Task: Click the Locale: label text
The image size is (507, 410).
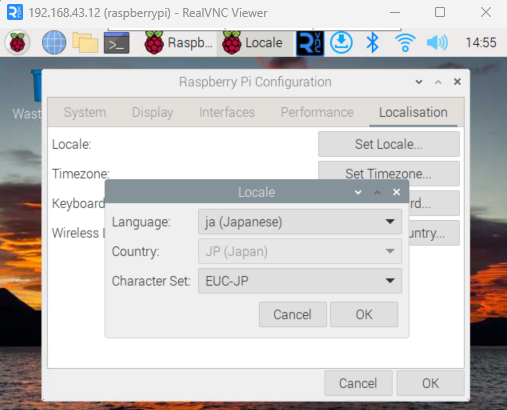Action: tap(72, 144)
